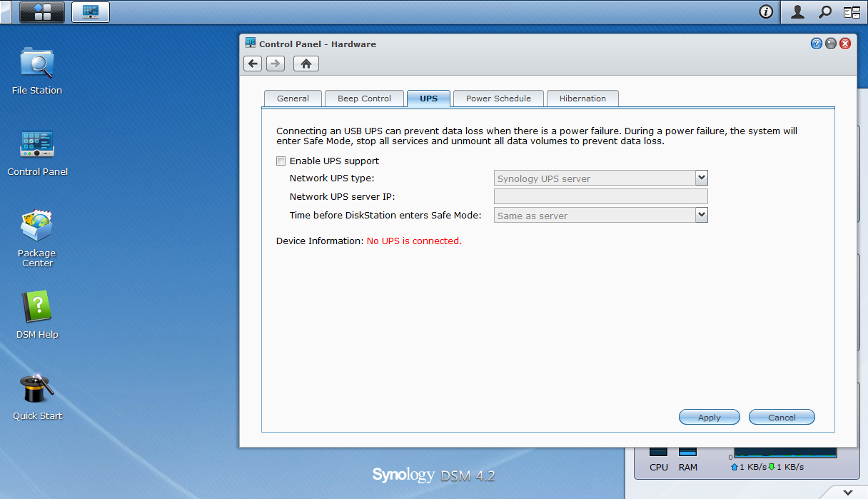Open the Hibernation tab

(582, 99)
